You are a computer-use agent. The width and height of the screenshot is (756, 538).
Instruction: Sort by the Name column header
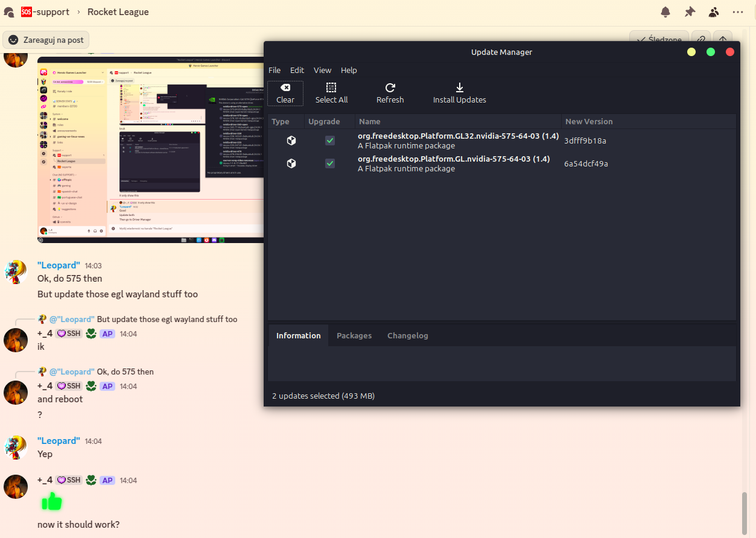[458, 121]
